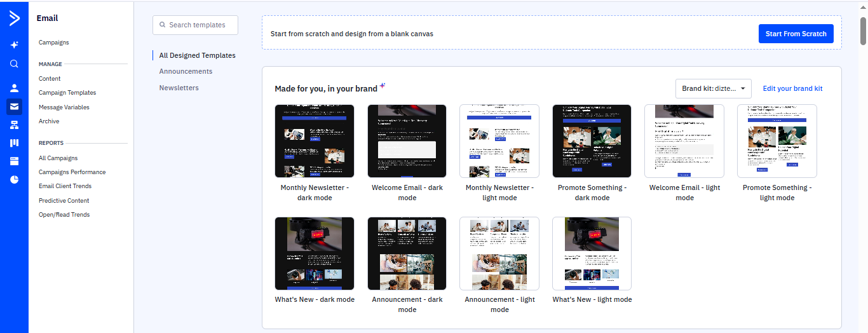
Task: Expand the Brand kit dropdown
Action: 713,89
